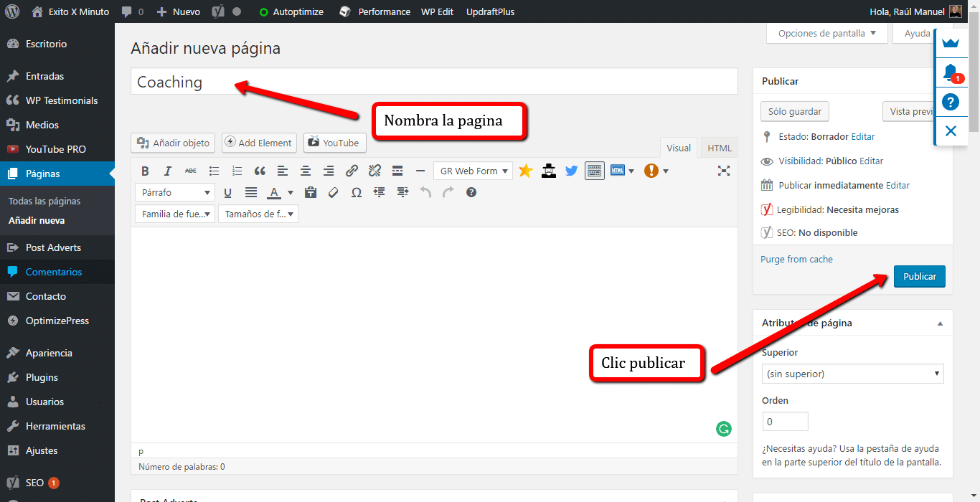Toggle center text alignment
The width and height of the screenshot is (980, 502).
(306, 171)
